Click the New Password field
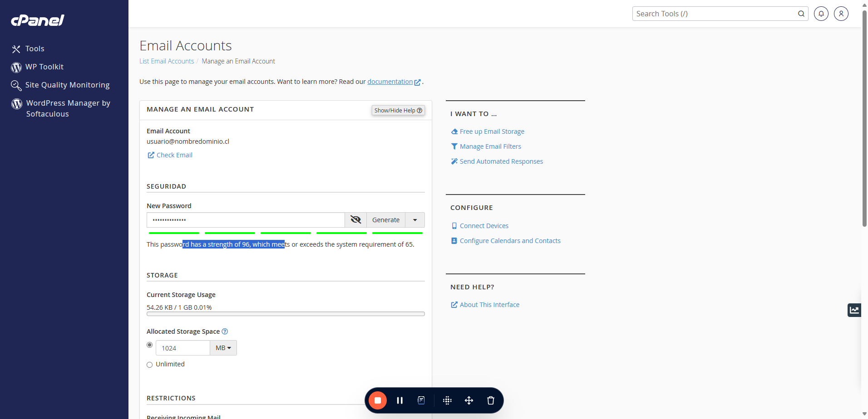This screenshot has height=419, width=868. tap(246, 220)
